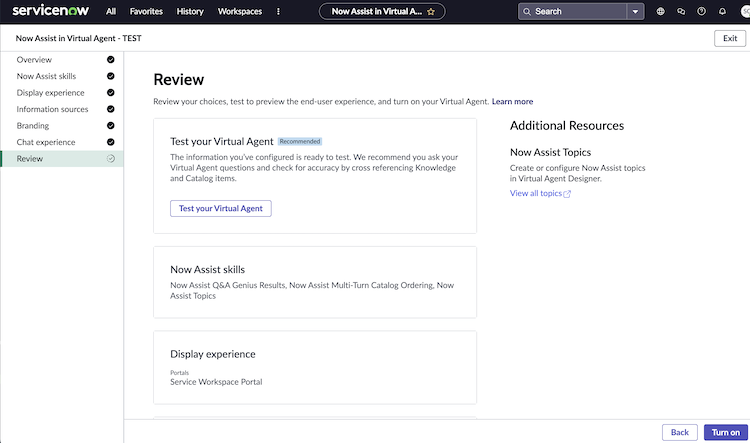The height and width of the screenshot is (443, 750).
Task: Click the Turn on button
Action: click(x=726, y=432)
